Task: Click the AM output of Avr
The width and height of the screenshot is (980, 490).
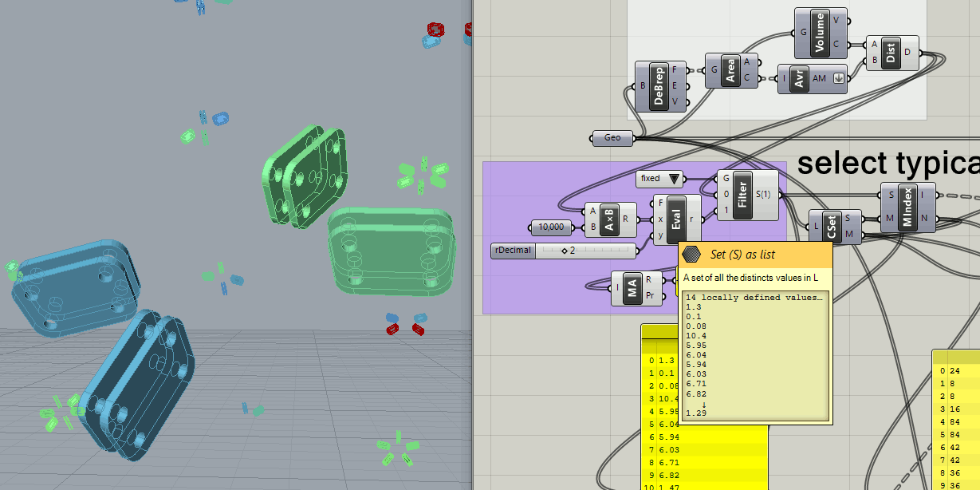Action: (x=819, y=78)
